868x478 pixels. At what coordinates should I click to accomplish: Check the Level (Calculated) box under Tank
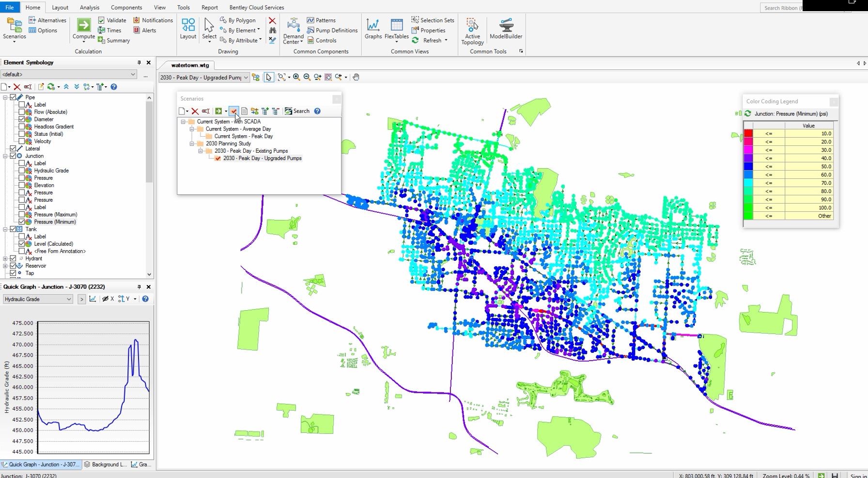pos(22,243)
